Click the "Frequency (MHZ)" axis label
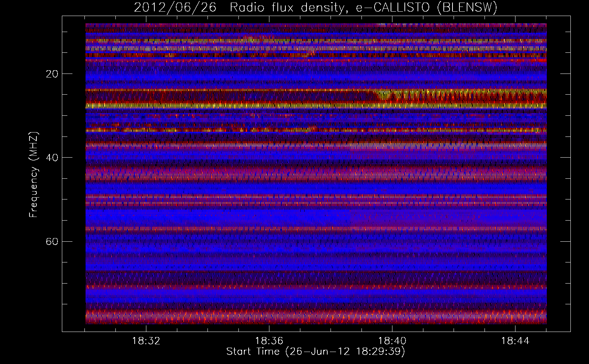This screenshot has width=589, height=364. click(33, 175)
